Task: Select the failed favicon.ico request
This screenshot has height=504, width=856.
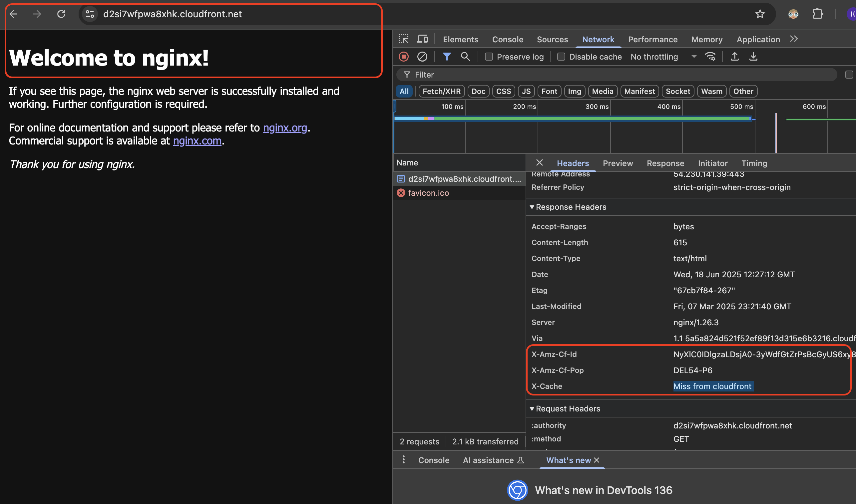Action: (459, 193)
